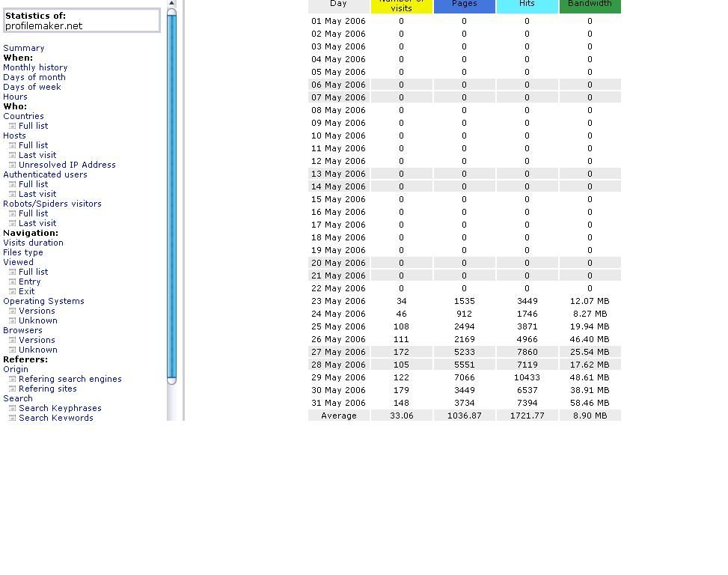Click icon beside Operating Systems Unknown
728x575 pixels.
click(x=13, y=321)
